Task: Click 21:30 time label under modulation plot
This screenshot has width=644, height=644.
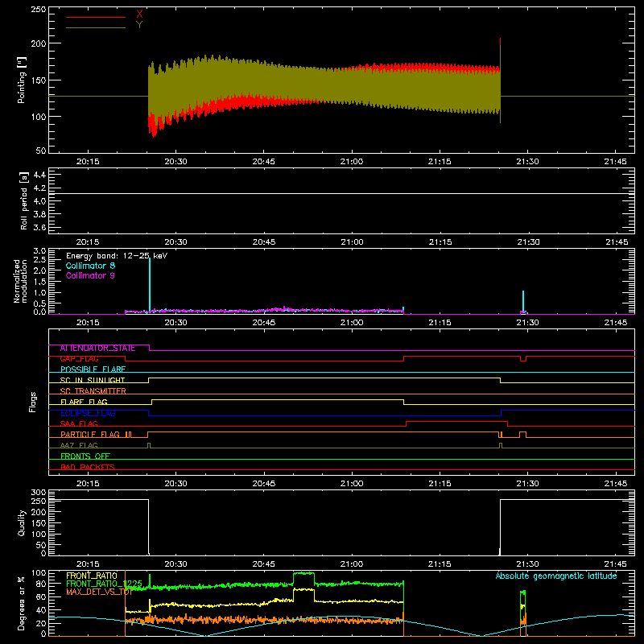Action: 527,323
